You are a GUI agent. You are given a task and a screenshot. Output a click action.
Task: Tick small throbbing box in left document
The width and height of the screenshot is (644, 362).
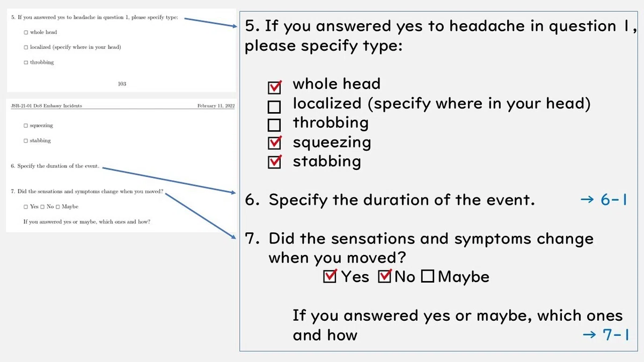26,62
